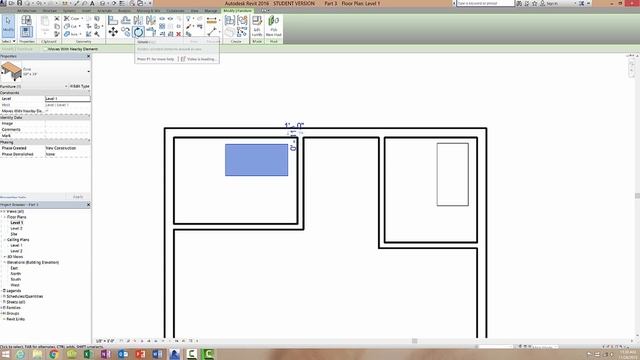Expand the 3D Views tree node

pos(4,257)
